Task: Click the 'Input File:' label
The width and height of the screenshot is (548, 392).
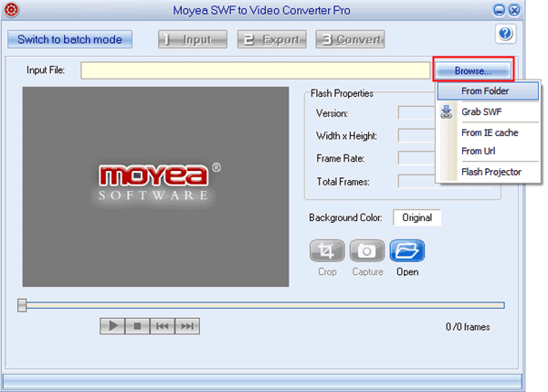Action: tap(46, 70)
